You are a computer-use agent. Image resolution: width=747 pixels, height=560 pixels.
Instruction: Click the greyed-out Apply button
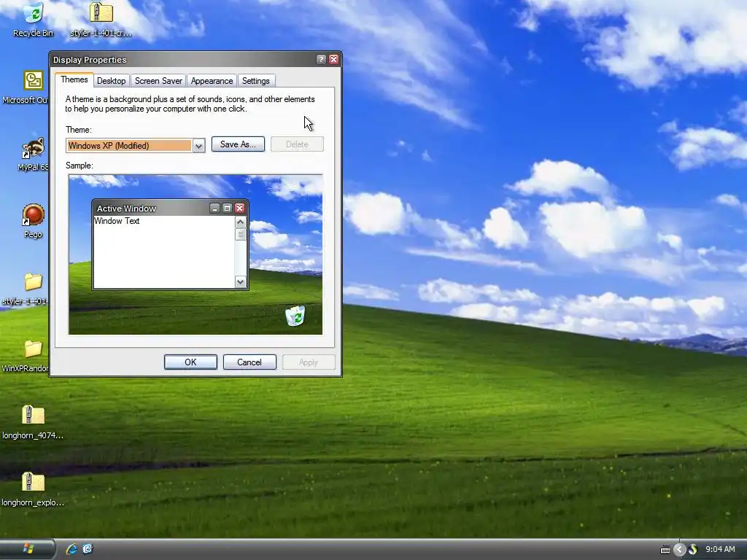[309, 362]
